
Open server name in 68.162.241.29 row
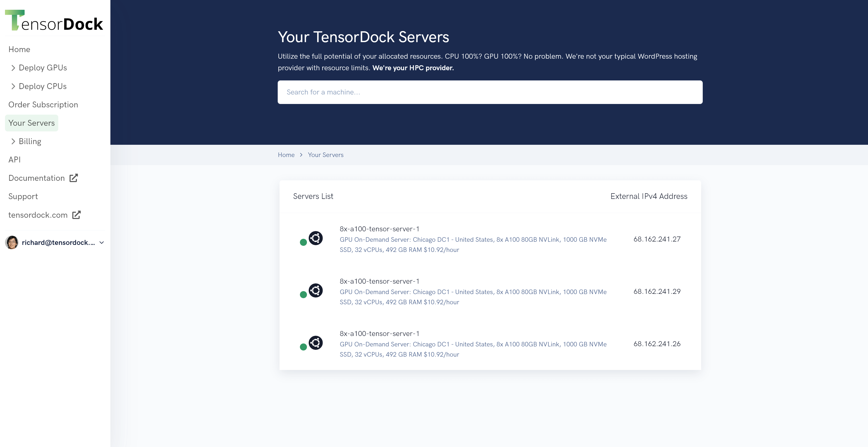coord(379,281)
